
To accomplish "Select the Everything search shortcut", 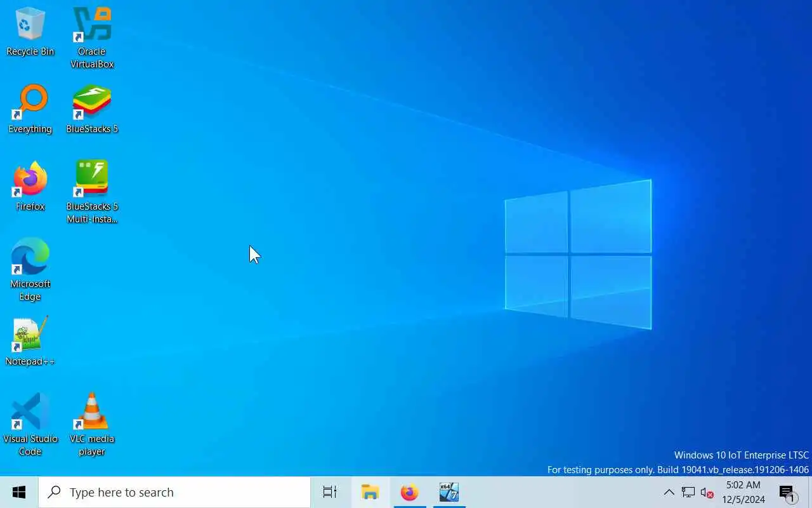I will click(30, 109).
